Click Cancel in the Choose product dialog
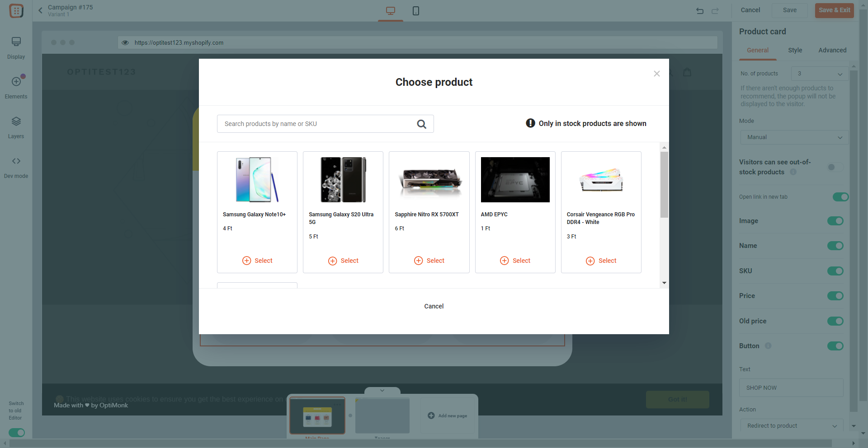Screen dimensions: 868x448 pos(434,306)
